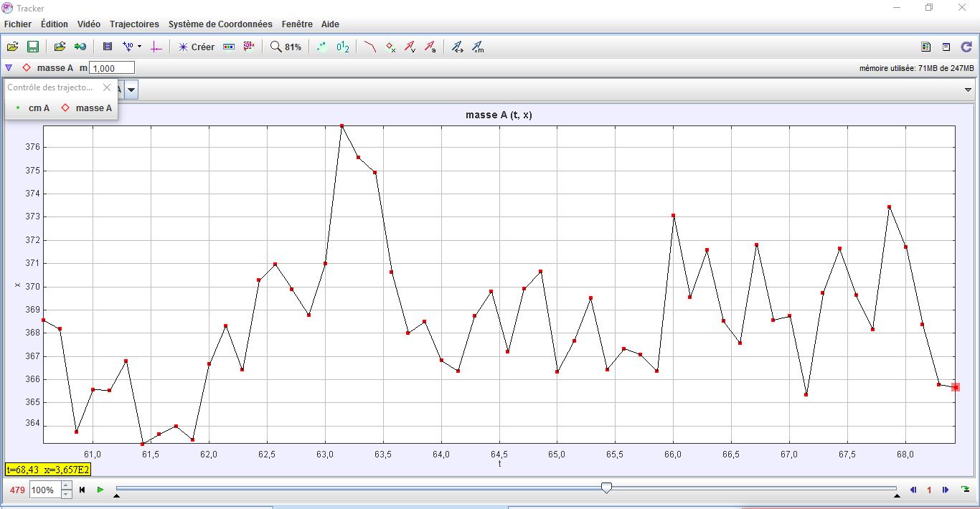This screenshot has width=980, height=509.
Task: Click the refresh arrow icon
Action: tap(966, 47)
